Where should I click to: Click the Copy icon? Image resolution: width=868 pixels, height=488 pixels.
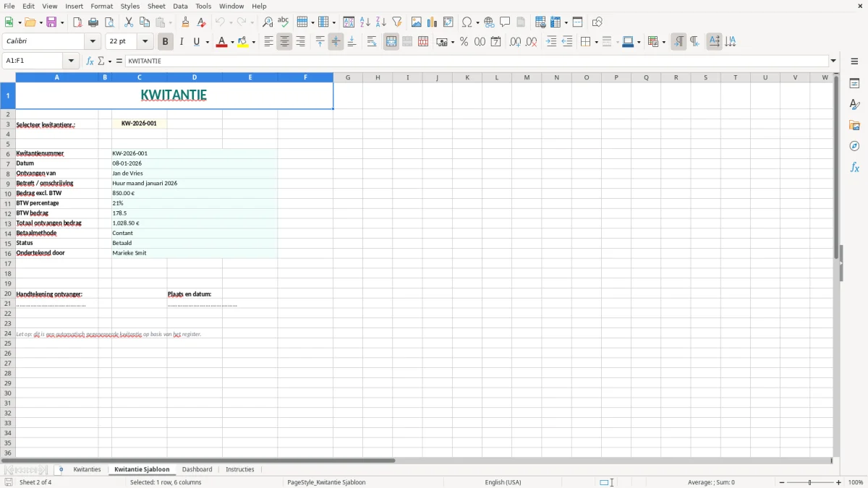click(144, 22)
